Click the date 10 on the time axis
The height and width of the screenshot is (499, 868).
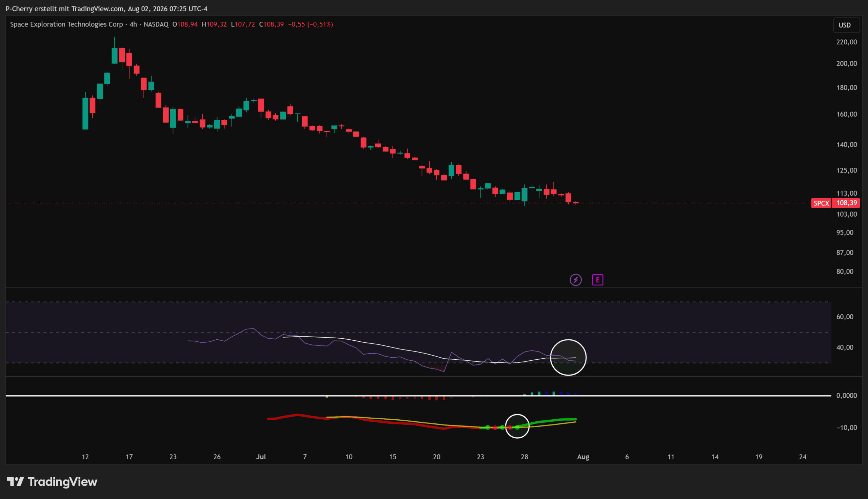click(x=349, y=457)
